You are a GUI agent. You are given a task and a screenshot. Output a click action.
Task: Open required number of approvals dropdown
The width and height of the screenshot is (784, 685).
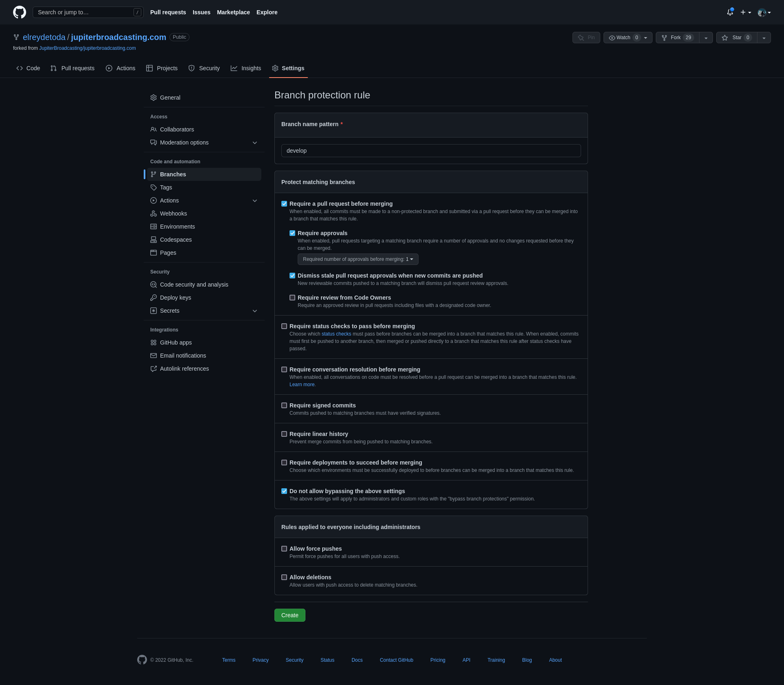click(x=358, y=259)
